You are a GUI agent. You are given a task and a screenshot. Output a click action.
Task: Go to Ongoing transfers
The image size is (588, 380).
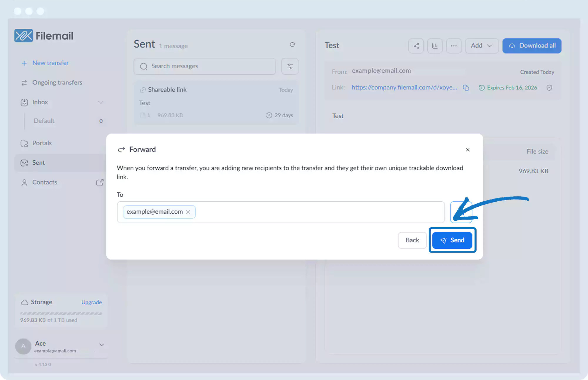coord(57,83)
